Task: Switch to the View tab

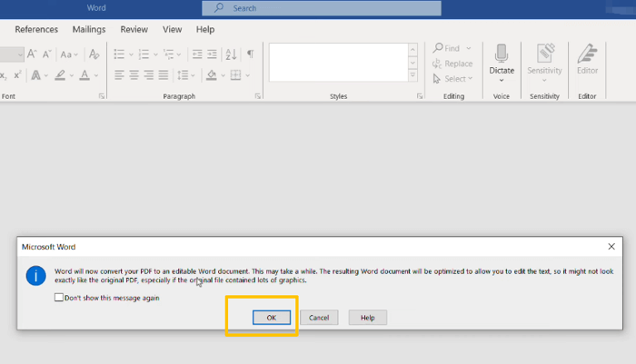Action: point(172,29)
